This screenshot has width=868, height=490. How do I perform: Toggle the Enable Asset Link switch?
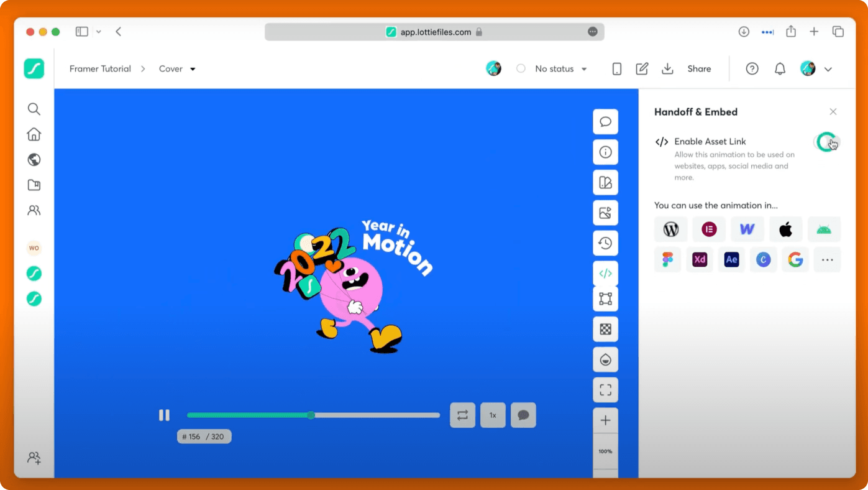(x=827, y=142)
